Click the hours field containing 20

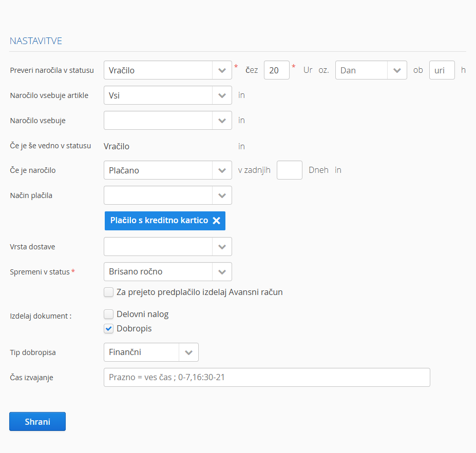coord(276,70)
